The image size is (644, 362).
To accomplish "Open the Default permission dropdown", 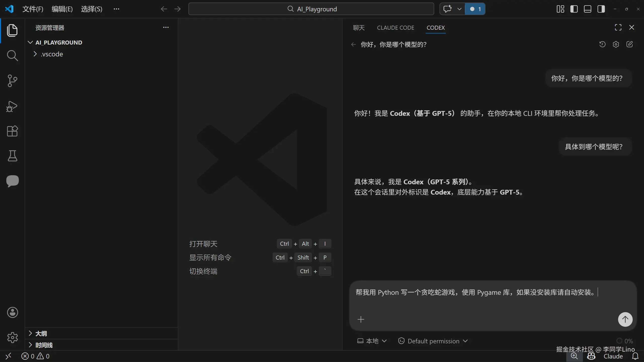I will pos(433,341).
